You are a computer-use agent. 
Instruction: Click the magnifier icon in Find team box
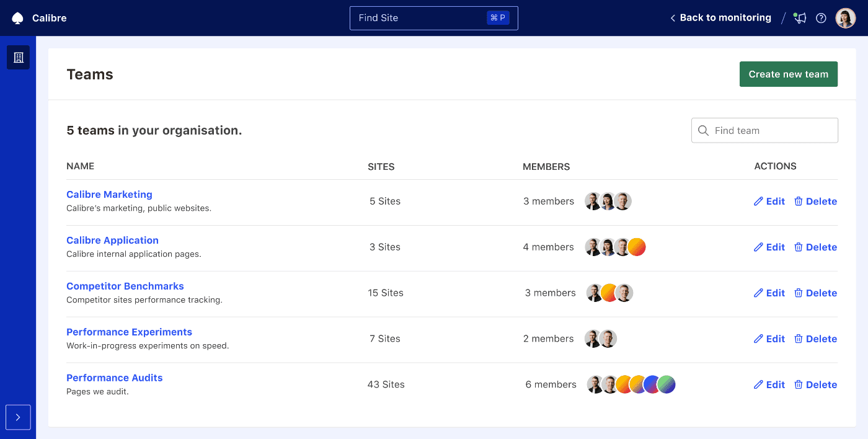(x=703, y=130)
